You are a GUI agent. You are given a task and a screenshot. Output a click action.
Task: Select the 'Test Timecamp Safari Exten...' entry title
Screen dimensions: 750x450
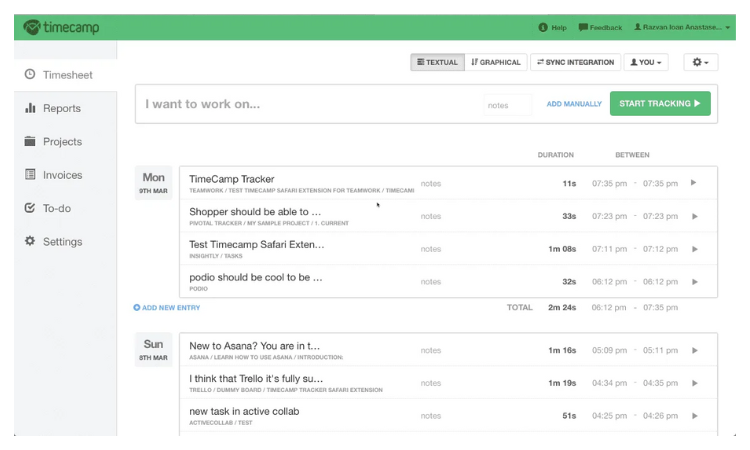(x=256, y=245)
